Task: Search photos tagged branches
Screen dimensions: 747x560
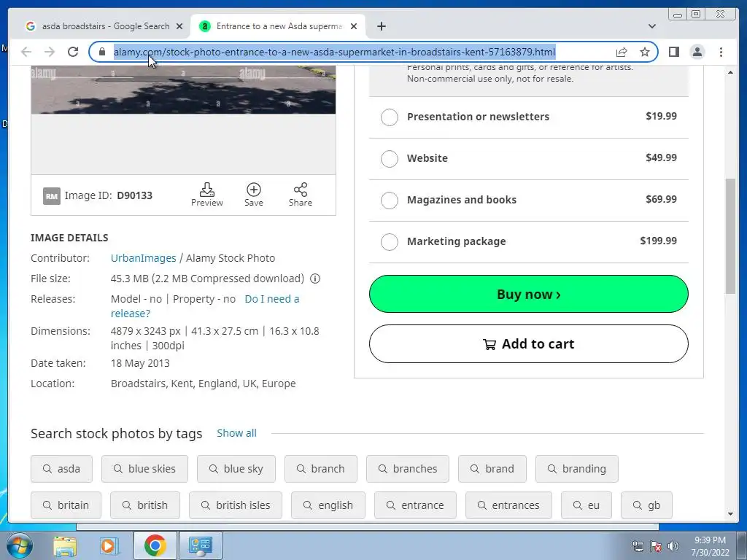Action: coord(407,469)
